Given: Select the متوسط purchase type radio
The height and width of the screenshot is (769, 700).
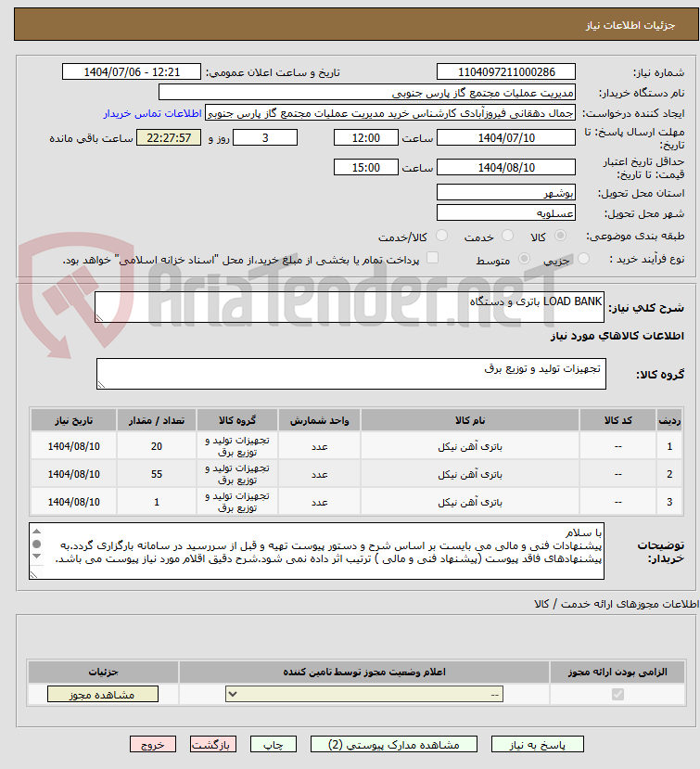Looking at the screenshot, I should [x=524, y=259].
